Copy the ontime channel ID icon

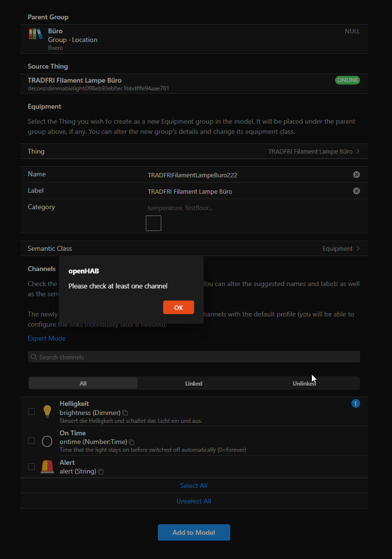point(132,442)
